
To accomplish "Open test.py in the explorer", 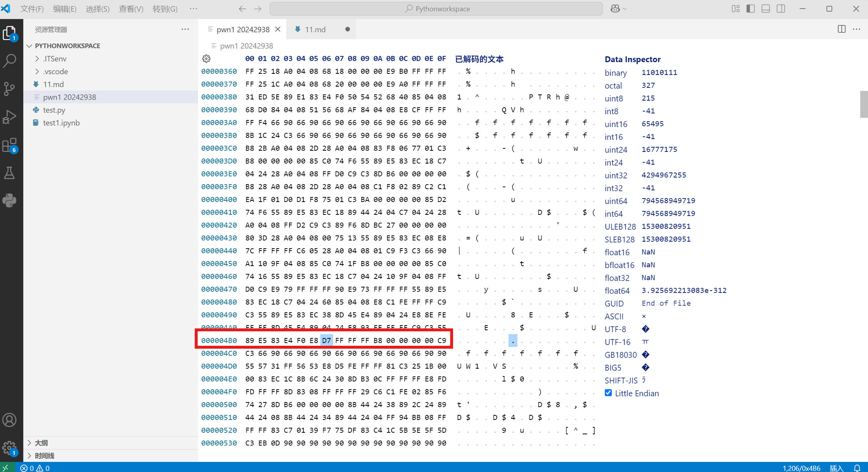I will [54, 110].
